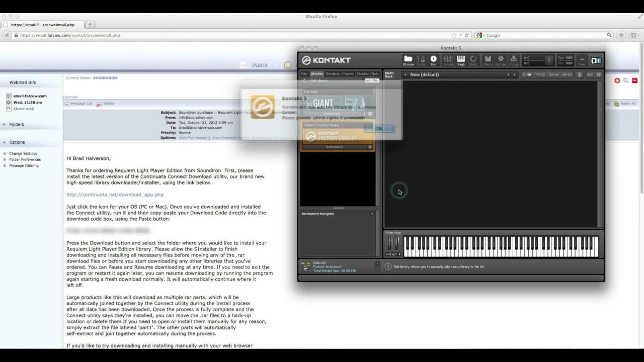Select rack page 49-64

[567, 75]
